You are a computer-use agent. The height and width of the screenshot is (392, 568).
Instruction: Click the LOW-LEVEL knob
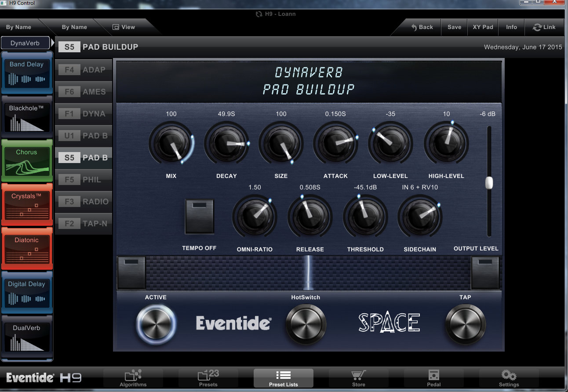click(x=390, y=143)
